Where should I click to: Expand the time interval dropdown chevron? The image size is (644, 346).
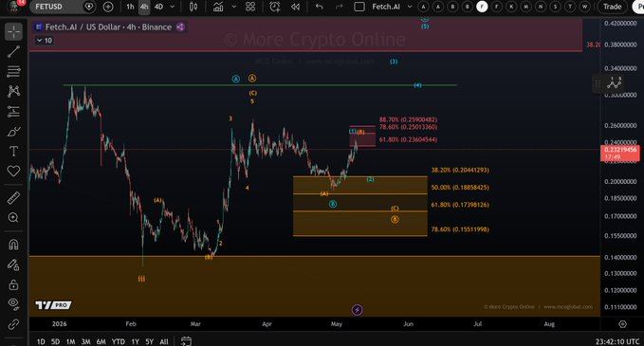point(172,7)
